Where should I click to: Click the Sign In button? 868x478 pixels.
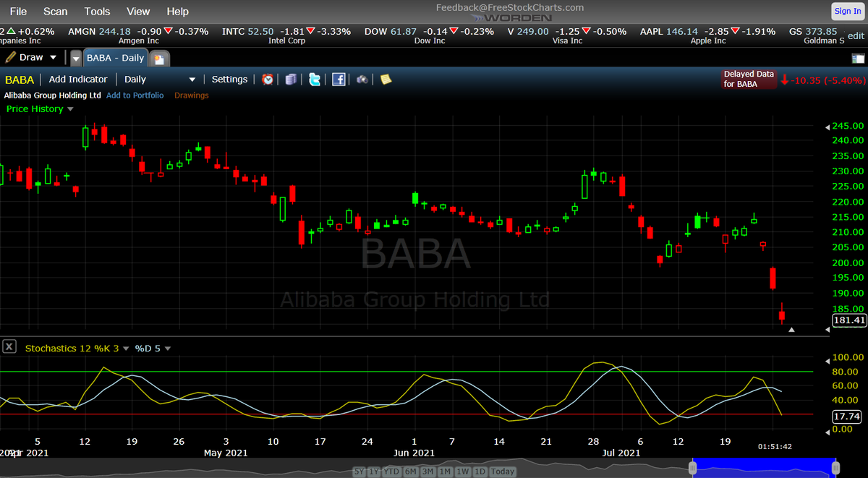[847, 11]
